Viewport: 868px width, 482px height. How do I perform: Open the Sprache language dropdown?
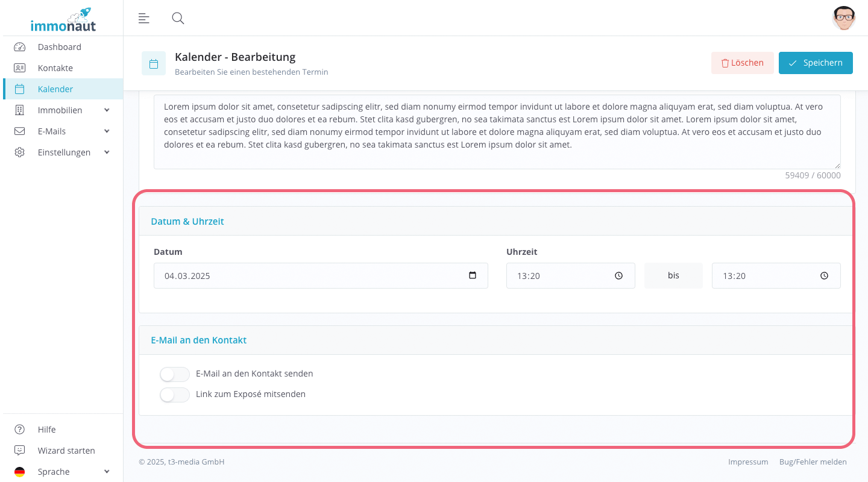(107, 472)
